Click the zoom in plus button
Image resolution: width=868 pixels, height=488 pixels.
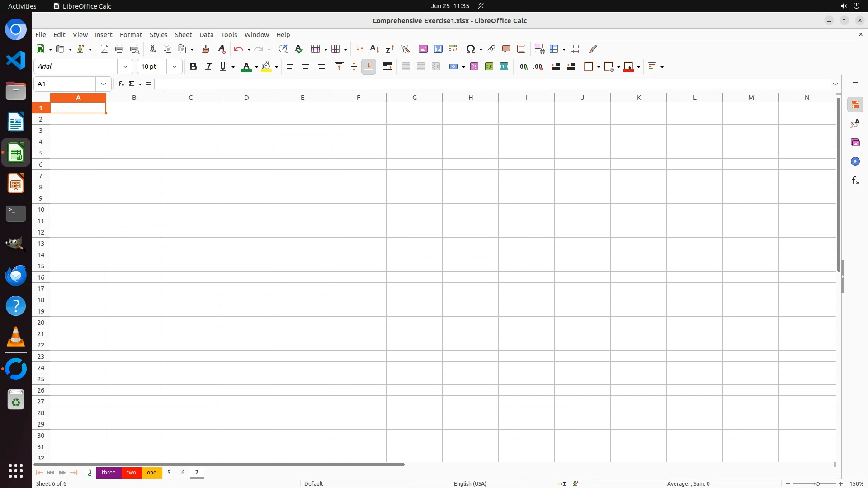841,484
